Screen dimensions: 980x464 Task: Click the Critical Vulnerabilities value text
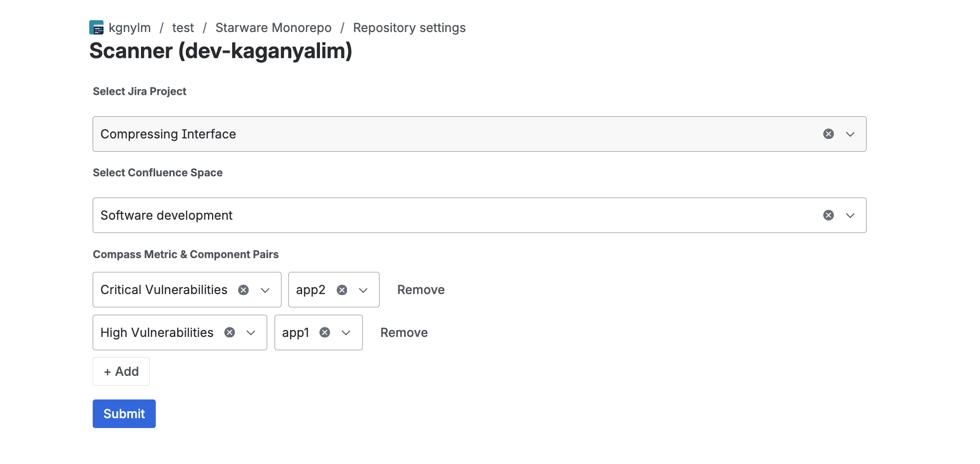pyautogui.click(x=164, y=290)
